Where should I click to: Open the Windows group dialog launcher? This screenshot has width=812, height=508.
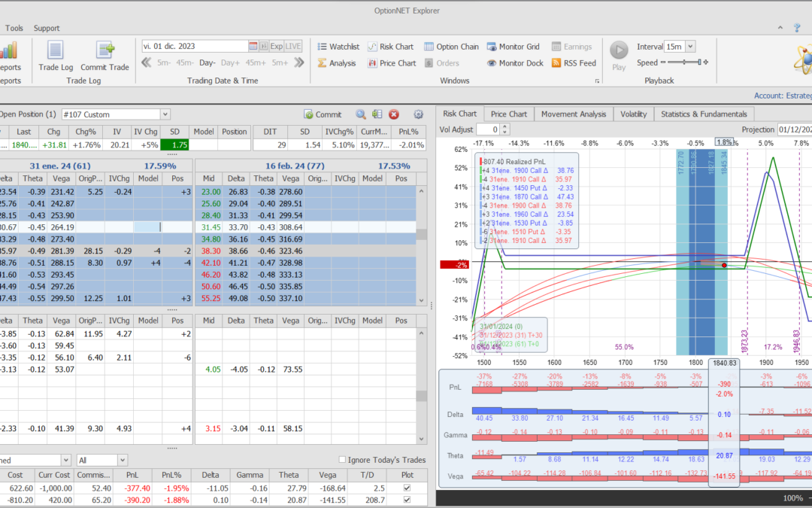[x=597, y=81]
